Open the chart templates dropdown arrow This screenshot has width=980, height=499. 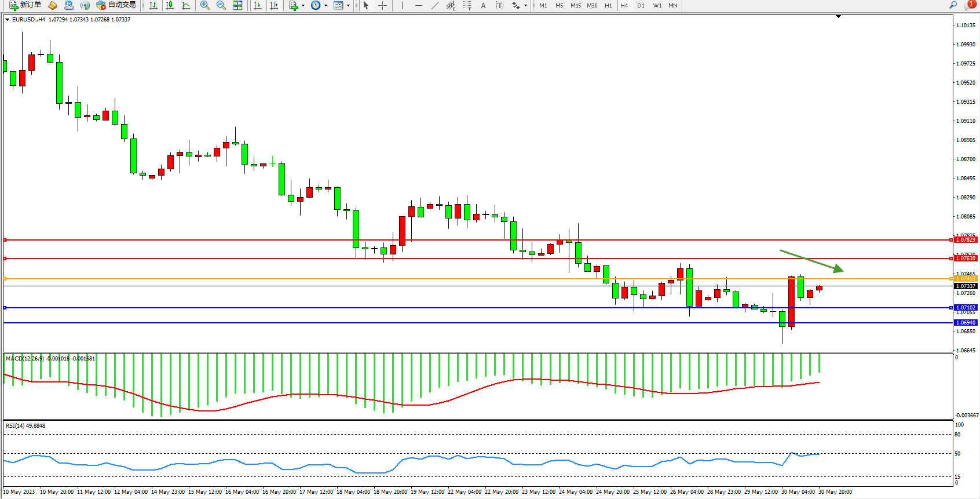(348, 6)
